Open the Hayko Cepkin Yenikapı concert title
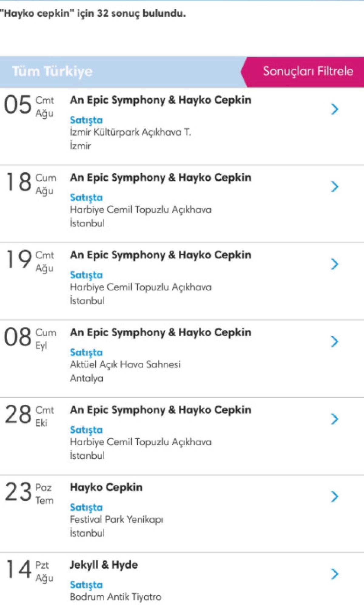The width and height of the screenshot is (364, 606). (106, 487)
